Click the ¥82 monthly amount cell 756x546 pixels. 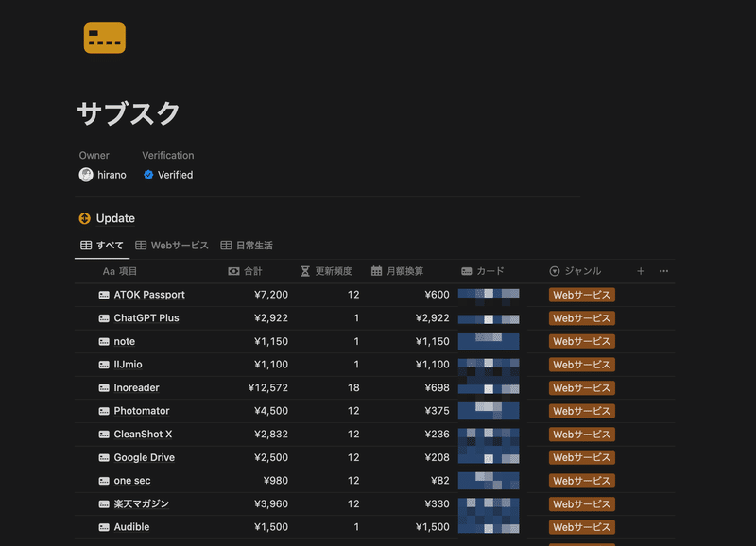(x=439, y=481)
